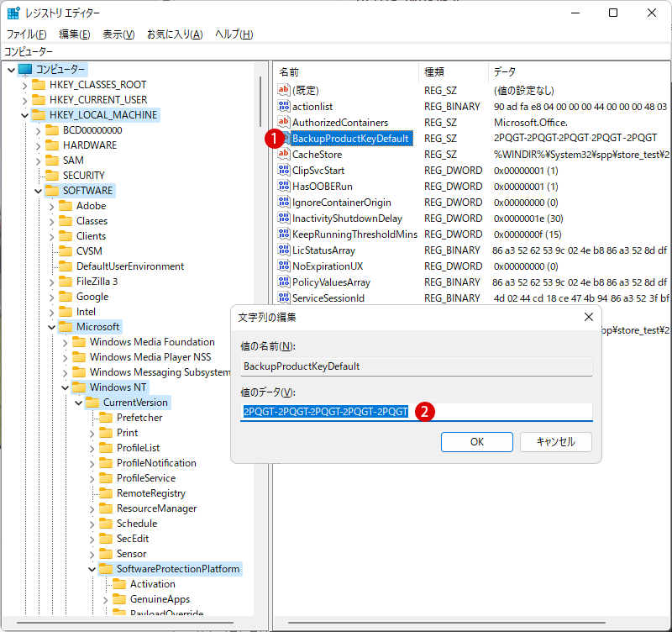Open the ファイル(F) menu
The width and height of the screenshot is (672, 632).
(x=27, y=34)
